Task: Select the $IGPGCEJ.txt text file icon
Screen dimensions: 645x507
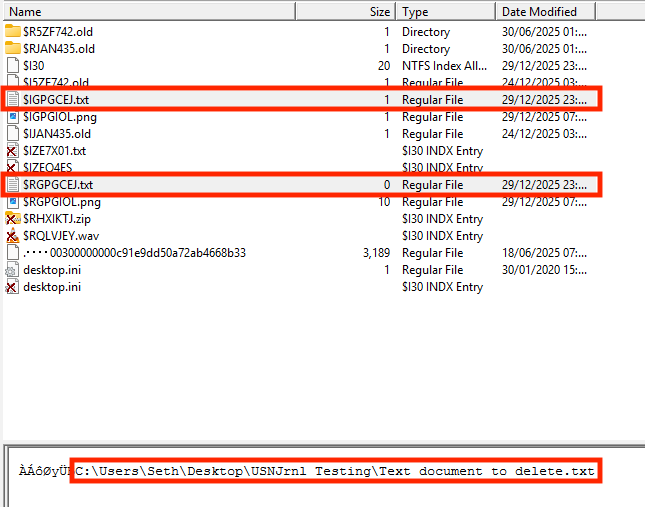Action: tap(13, 99)
